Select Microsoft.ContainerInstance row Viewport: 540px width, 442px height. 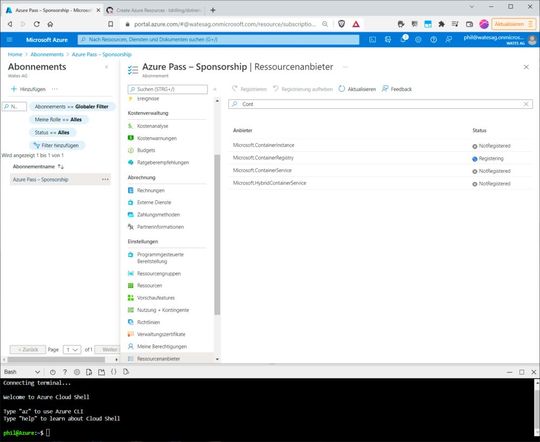(x=381, y=145)
